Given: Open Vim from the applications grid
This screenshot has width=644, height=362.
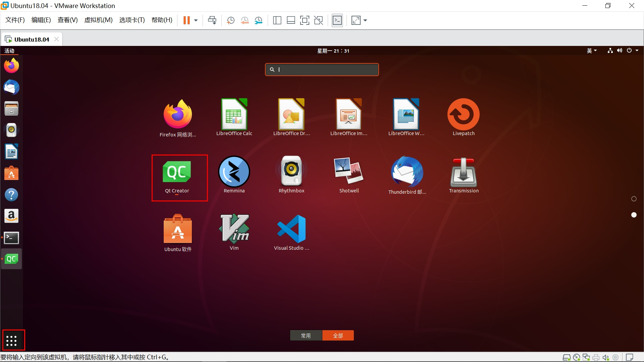Looking at the screenshot, I should point(234,229).
